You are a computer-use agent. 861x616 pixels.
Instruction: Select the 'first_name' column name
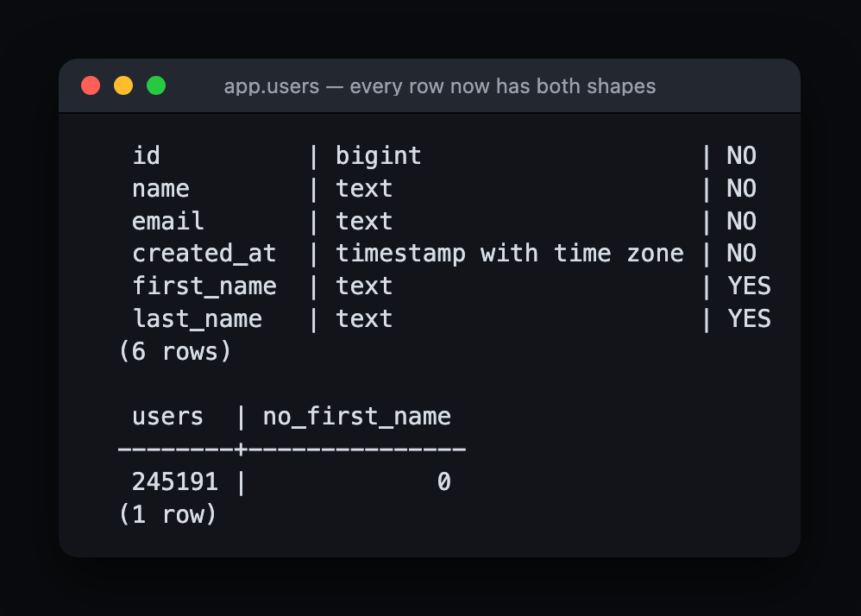(204, 286)
